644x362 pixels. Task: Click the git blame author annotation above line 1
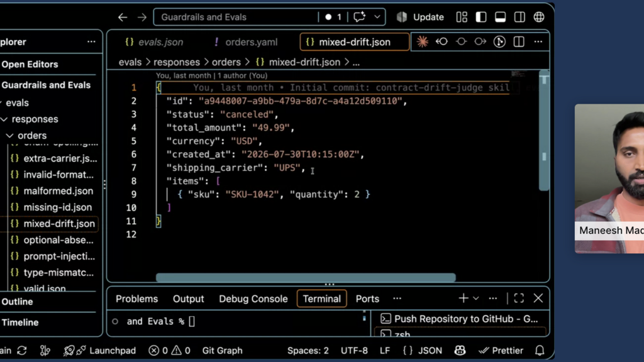coord(211,75)
